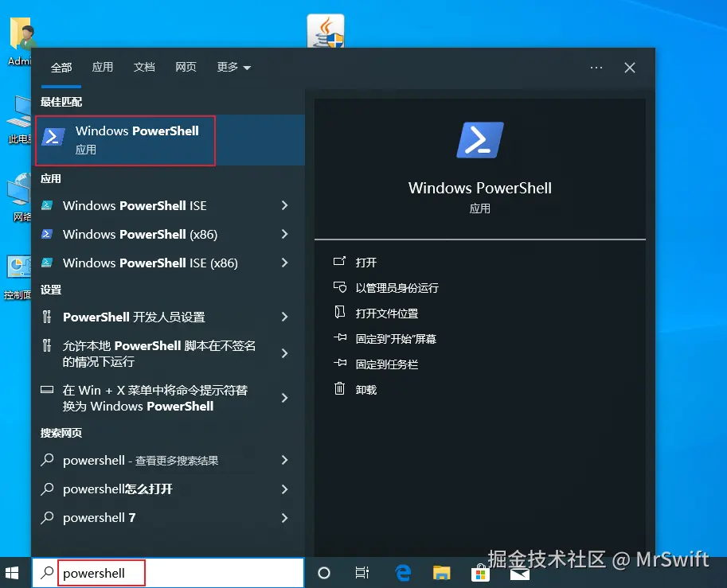This screenshot has height=588, width=727.
Task: Focus the search box containing powershell
Action: pos(168,573)
